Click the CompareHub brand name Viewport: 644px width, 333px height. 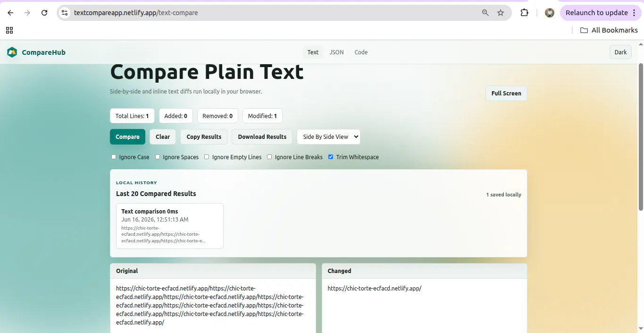(43, 52)
